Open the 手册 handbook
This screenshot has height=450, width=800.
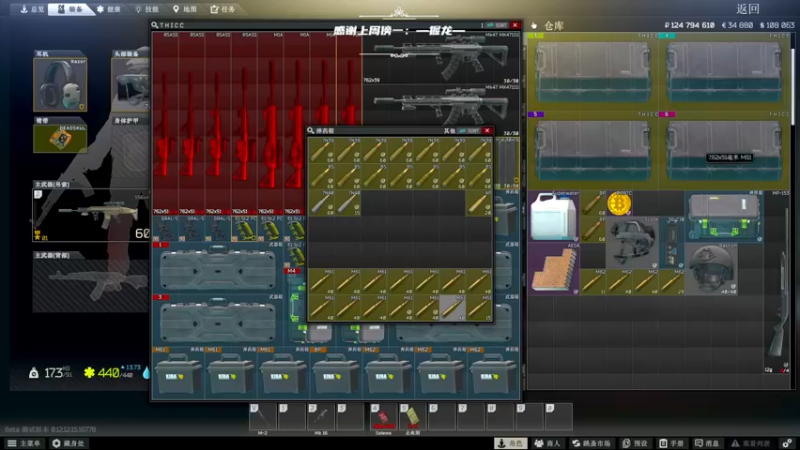(x=671, y=443)
